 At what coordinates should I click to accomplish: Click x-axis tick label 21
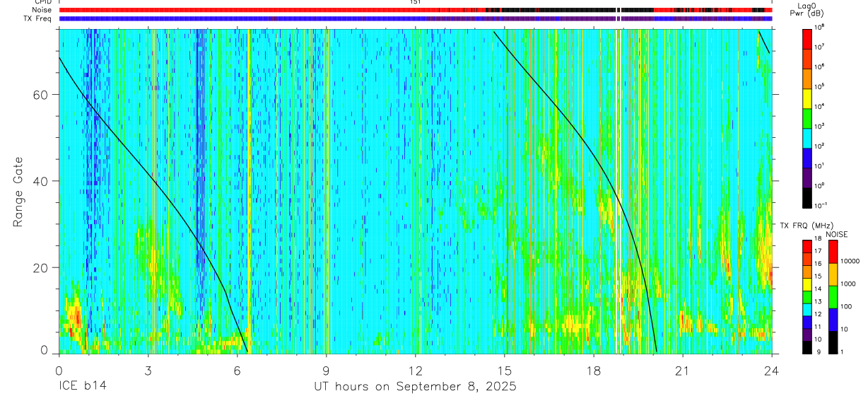point(683,370)
